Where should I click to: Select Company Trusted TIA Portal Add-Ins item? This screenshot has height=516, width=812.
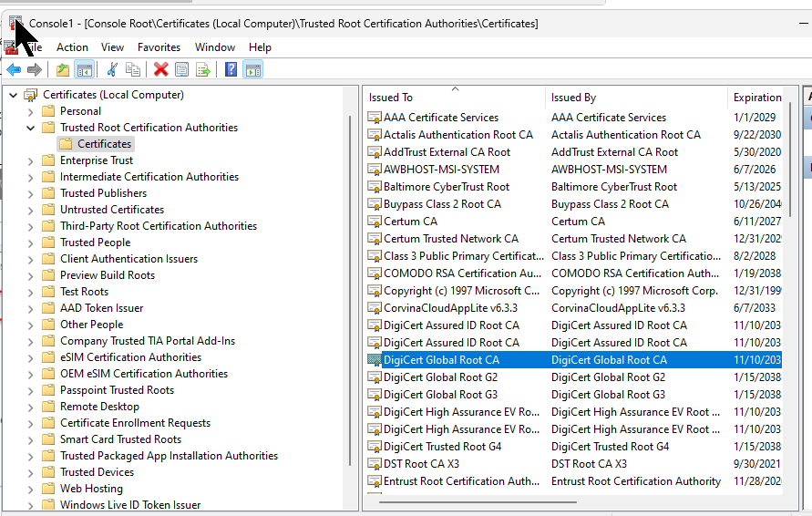tap(148, 341)
